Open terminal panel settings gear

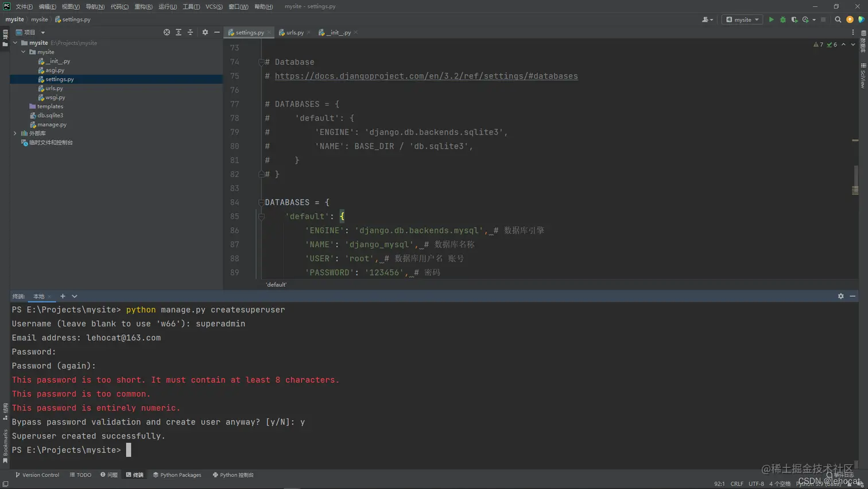tap(840, 296)
